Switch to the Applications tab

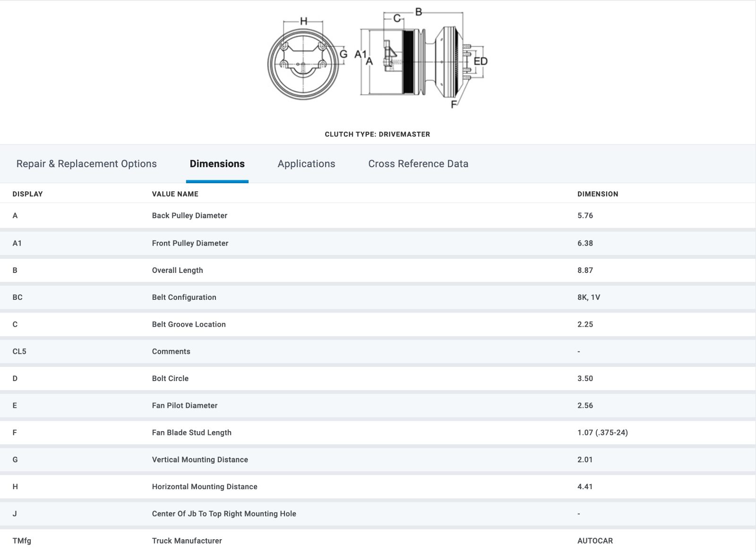pyautogui.click(x=306, y=164)
